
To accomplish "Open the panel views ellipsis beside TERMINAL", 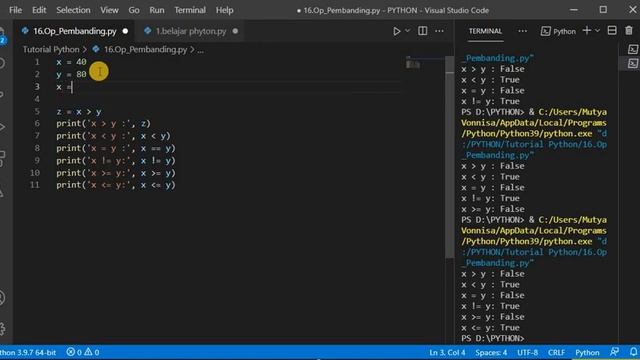I will point(522,31).
